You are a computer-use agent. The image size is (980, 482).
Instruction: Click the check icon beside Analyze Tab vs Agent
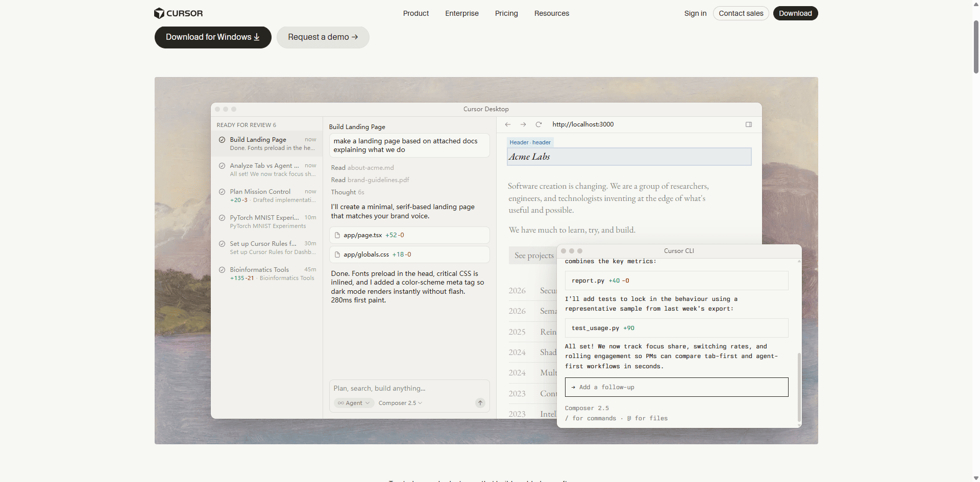222,166
